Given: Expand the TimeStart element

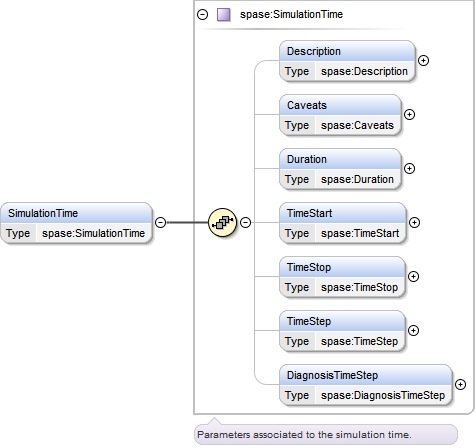Looking at the screenshot, I should tap(414, 222).
